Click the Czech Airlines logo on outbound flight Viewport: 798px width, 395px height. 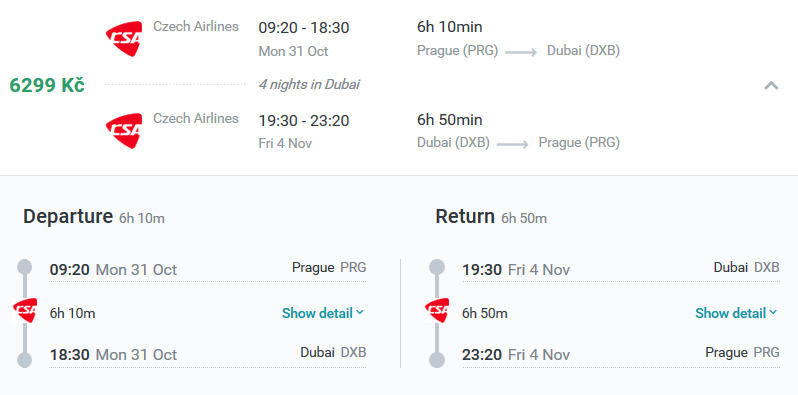click(124, 39)
